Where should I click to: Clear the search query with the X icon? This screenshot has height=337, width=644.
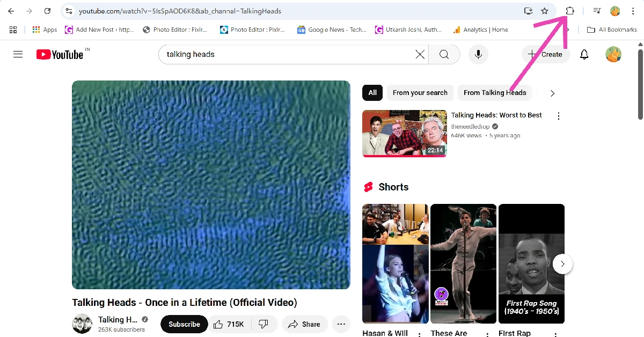click(x=420, y=54)
